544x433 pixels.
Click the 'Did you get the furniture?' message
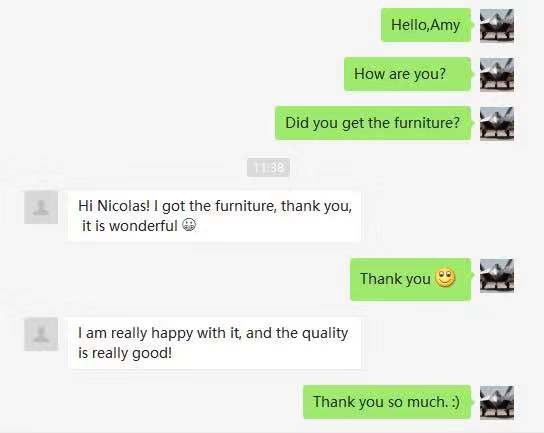[x=373, y=123]
